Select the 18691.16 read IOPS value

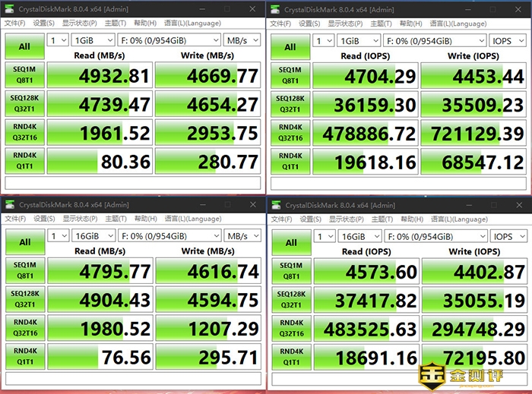(367, 358)
